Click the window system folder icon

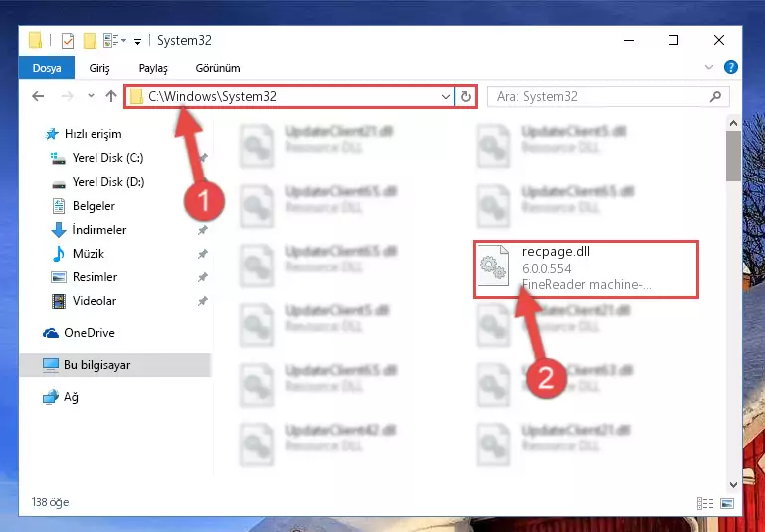pos(35,41)
